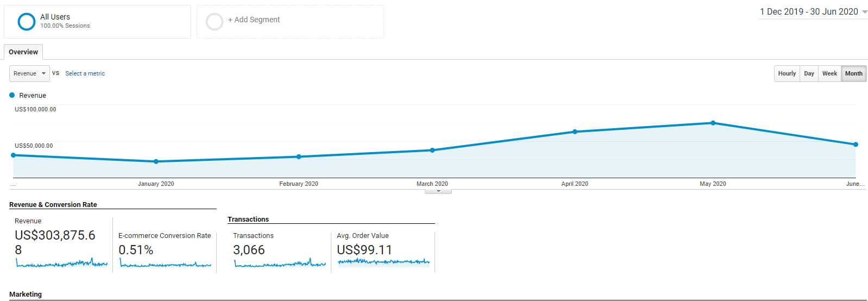Switch to the Overview tab
868x301 pixels.
pyautogui.click(x=23, y=52)
